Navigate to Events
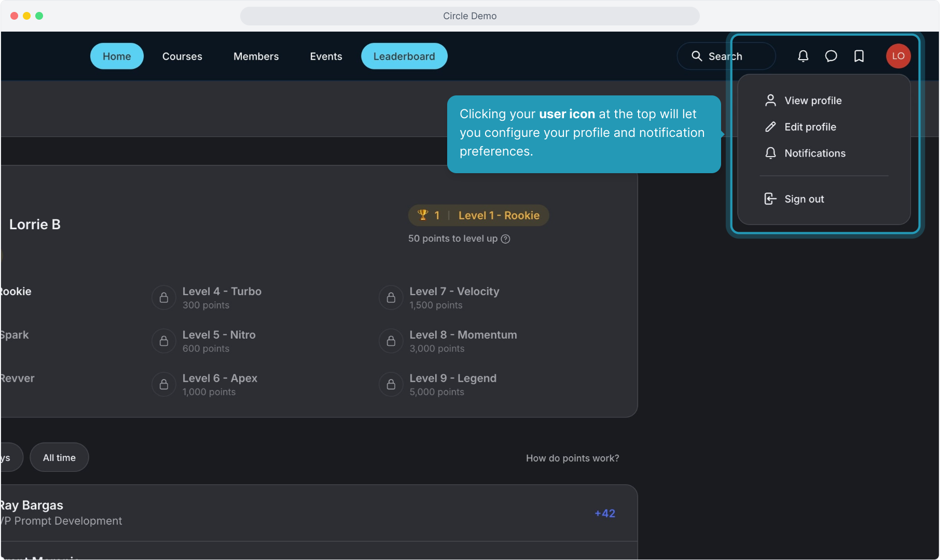This screenshot has width=940, height=560. (x=326, y=56)
